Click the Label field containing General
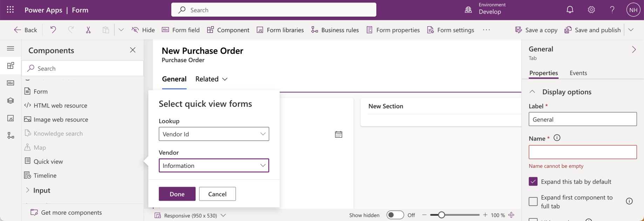Image resolution: width=644 pixels, height=221 pixels. pyautogui.click(x=583, y=119)
